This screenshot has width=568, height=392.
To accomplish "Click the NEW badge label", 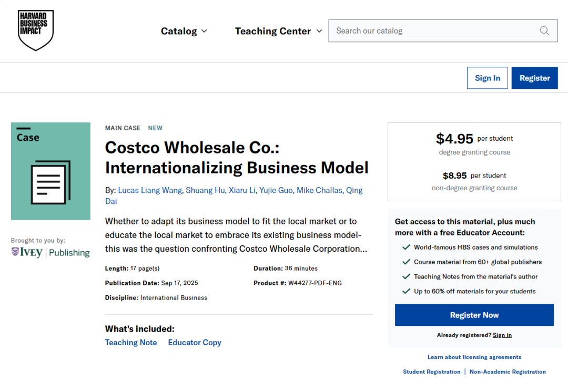I will pos(155,128).
